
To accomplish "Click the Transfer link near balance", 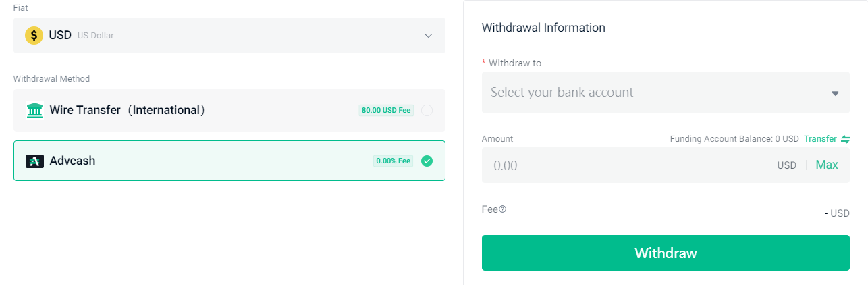I will coord(820,139).
